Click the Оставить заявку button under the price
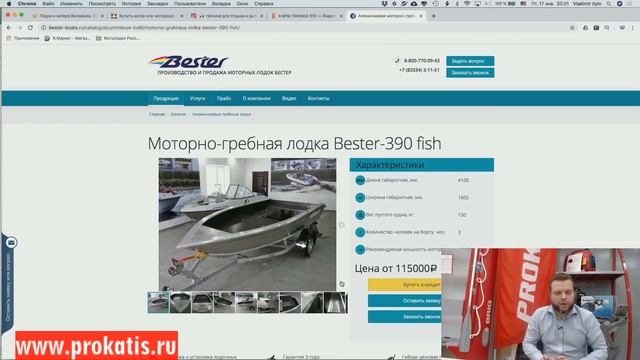Image resolution: width=640 pixels, height=360 pixels. coord(404,301)
